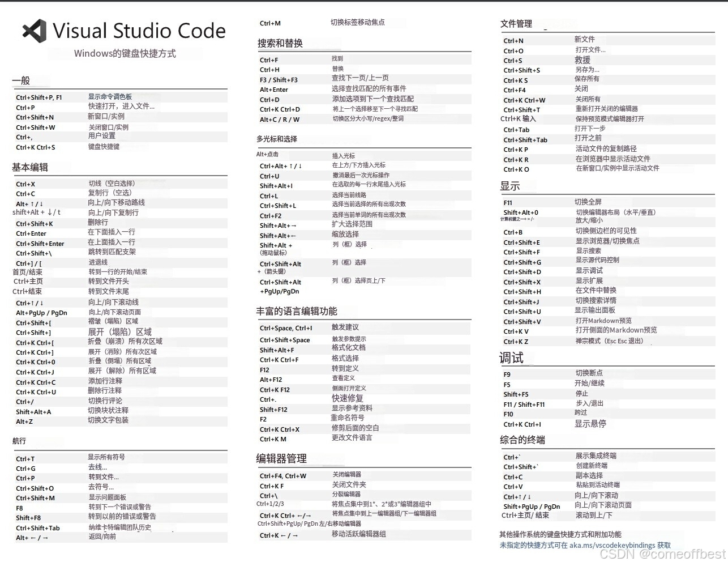Click the description '切换全屏'
Image resolution: width=728 pixels, height=566 pixels.
(x=588, y=202)
